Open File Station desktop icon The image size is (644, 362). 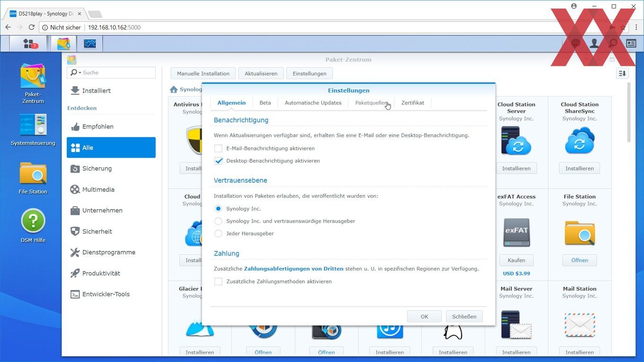[x=33, y=178]
